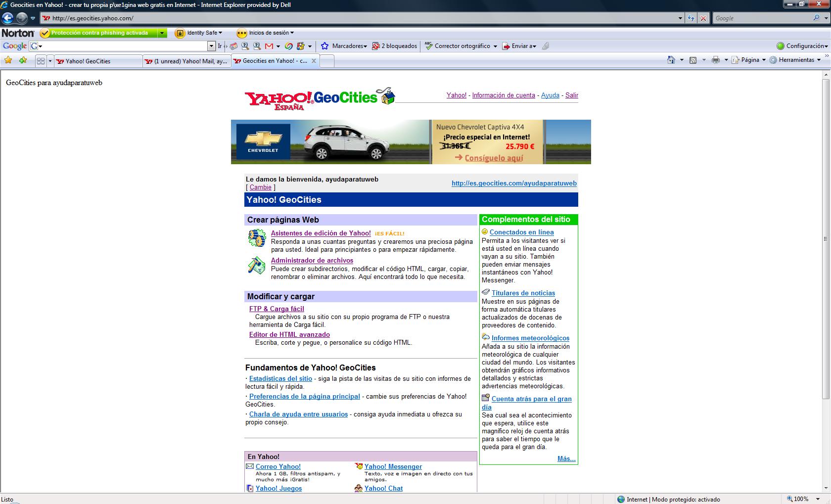Click the Print icon in the command bar
831x504 pixels.
[x=715, y=60]
